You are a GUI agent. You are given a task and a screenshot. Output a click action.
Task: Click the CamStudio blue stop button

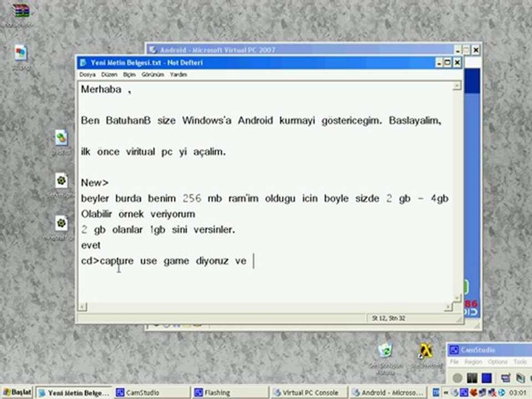click(x=487, y=378)
